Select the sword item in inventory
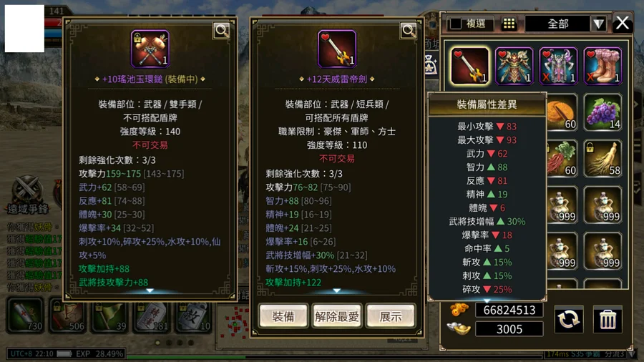The image size is (644, 362). pyautogui.click(x=470, y=66)
